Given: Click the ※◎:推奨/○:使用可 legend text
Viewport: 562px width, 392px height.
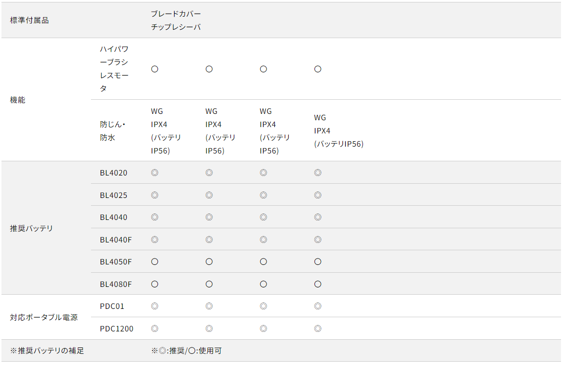Looking at the screenshot, I should pos(186,351).
